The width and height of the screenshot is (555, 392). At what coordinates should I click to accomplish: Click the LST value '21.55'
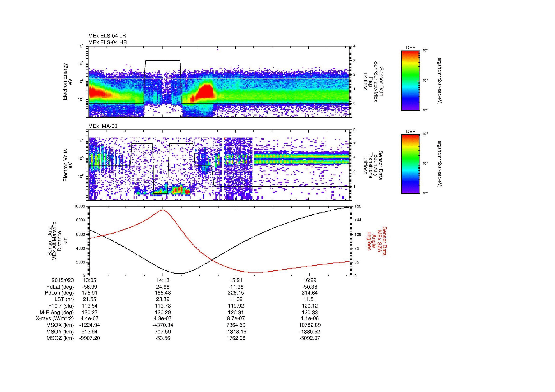click(89, 300)
